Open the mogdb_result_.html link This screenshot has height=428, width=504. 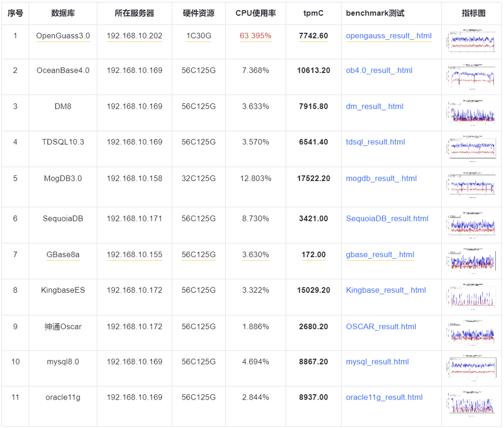(381, 178)
